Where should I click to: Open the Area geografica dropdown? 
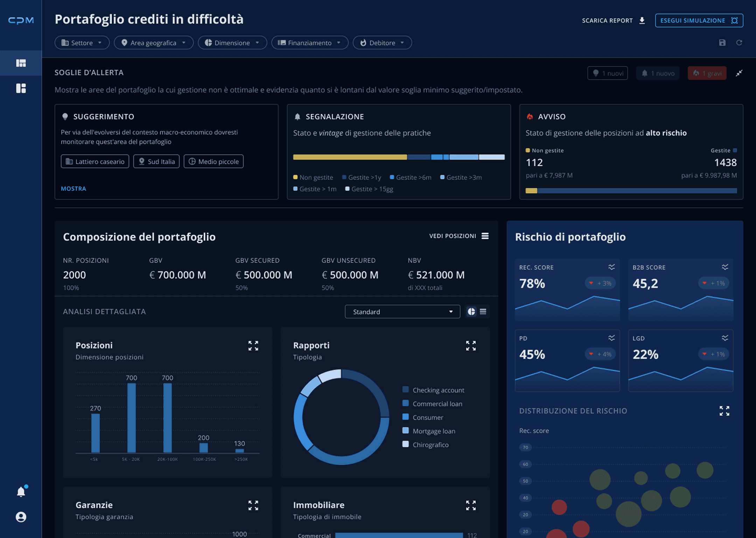tap(153, 43)
